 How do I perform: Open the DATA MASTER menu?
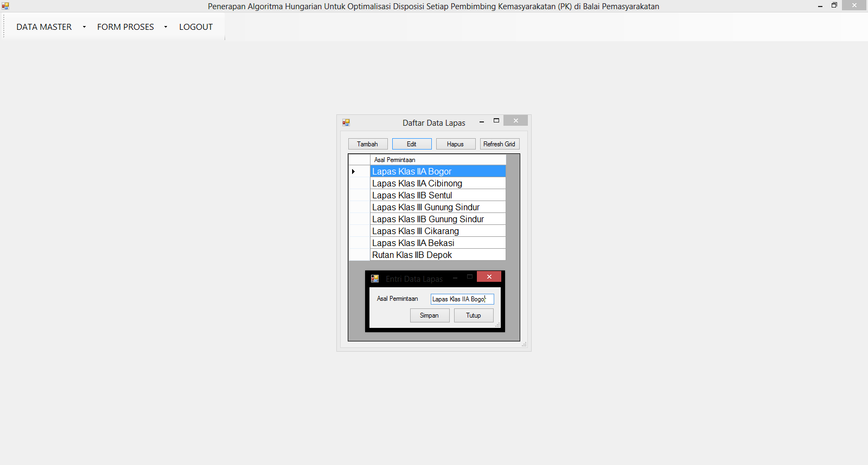click(44, 27)
